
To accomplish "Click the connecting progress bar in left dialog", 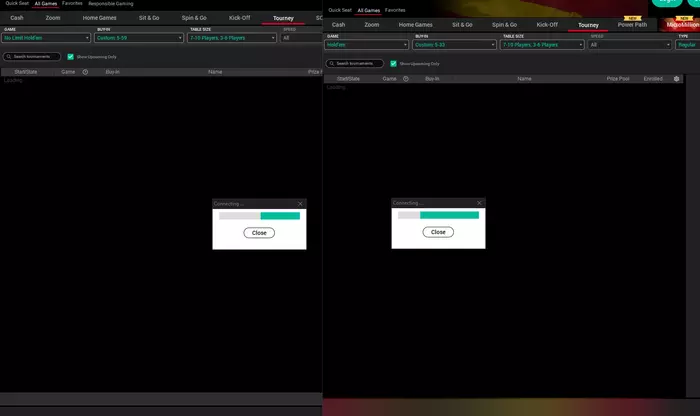I will coord(259,216).
